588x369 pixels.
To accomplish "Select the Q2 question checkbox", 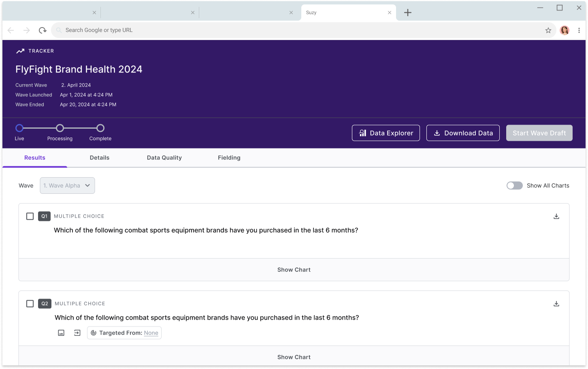I will click(x=30, y=304).
